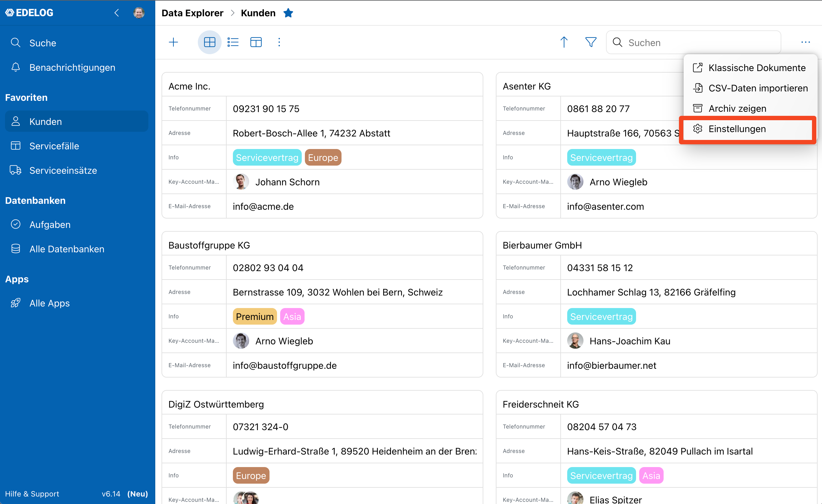Focus the Suchen search field
The height and width of the screenshot is (504, 822).
click(x=693, y=42)
